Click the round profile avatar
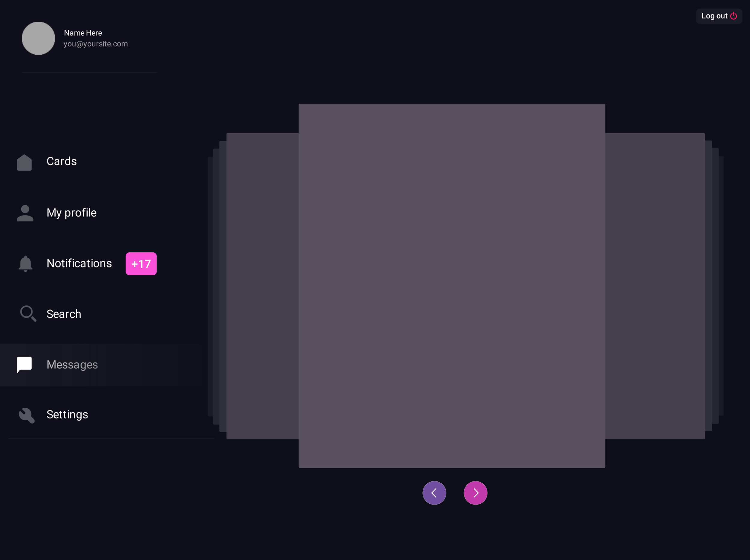Image resolution: width=750 pixels, height=560 pixels. 38,38
